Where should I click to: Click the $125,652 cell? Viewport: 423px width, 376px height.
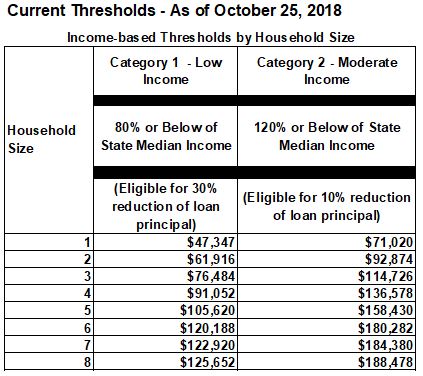(x=166, y=362)
